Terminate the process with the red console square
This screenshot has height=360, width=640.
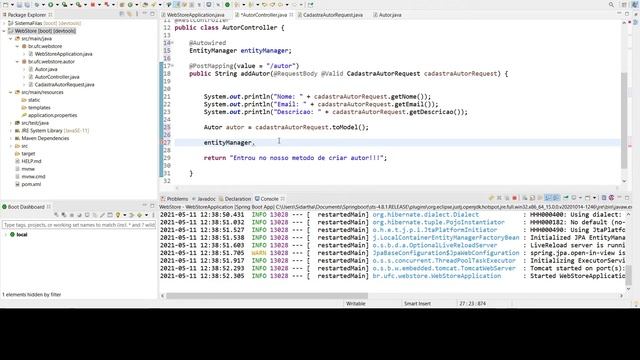tap(514, 198)
